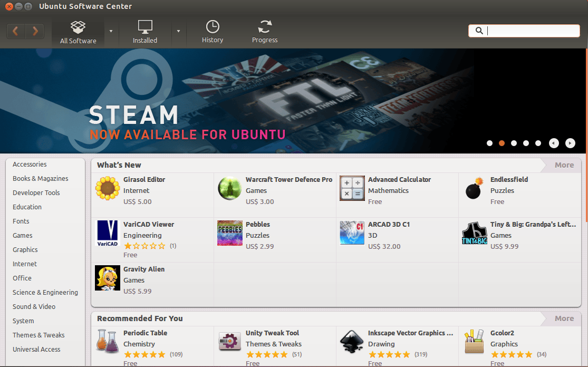Viewport: 588px width, 367px height.
Task: Click More in What's New section
Action: tap(564, 165)
